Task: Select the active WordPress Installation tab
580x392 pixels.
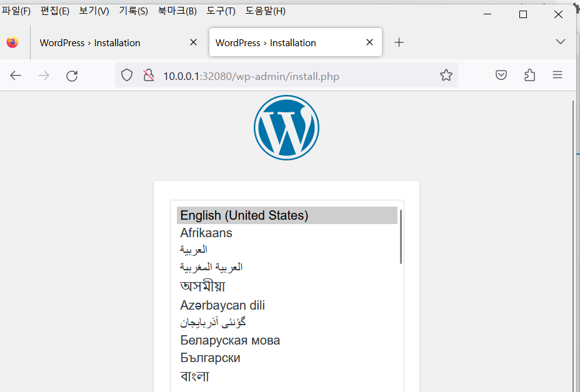Action: [x=296, y=42]
